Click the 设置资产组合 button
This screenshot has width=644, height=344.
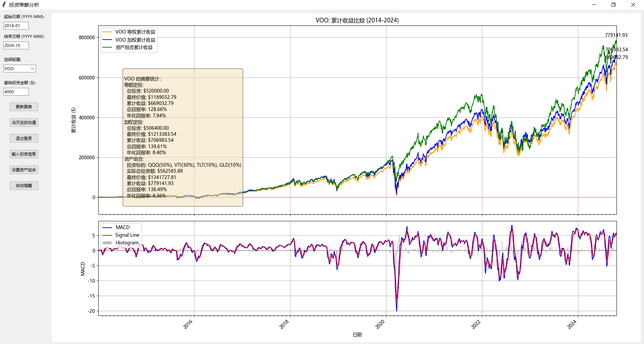pos(24,170)
